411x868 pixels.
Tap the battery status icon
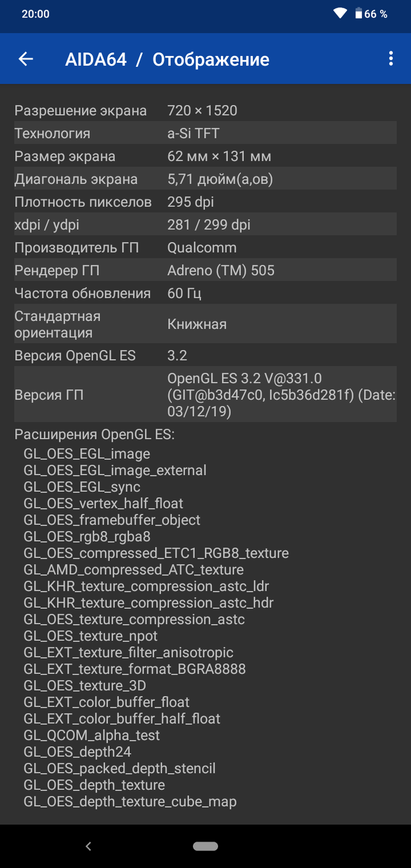(x=359, y=14)
